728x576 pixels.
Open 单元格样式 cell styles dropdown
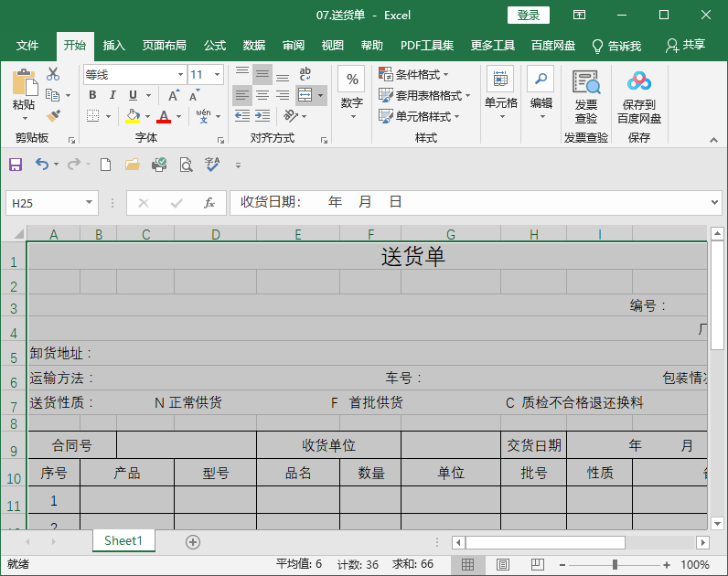419,116
